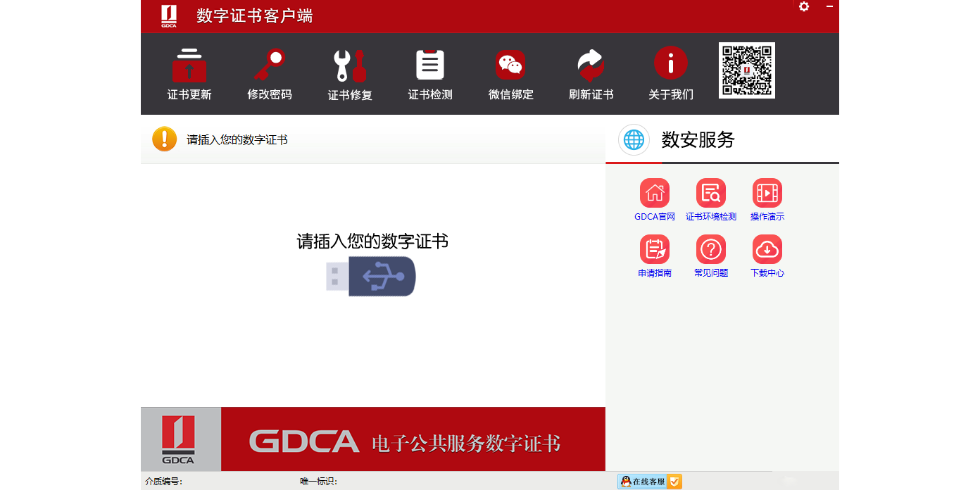Open the 修改密码 change password tool

pos(270,74)
